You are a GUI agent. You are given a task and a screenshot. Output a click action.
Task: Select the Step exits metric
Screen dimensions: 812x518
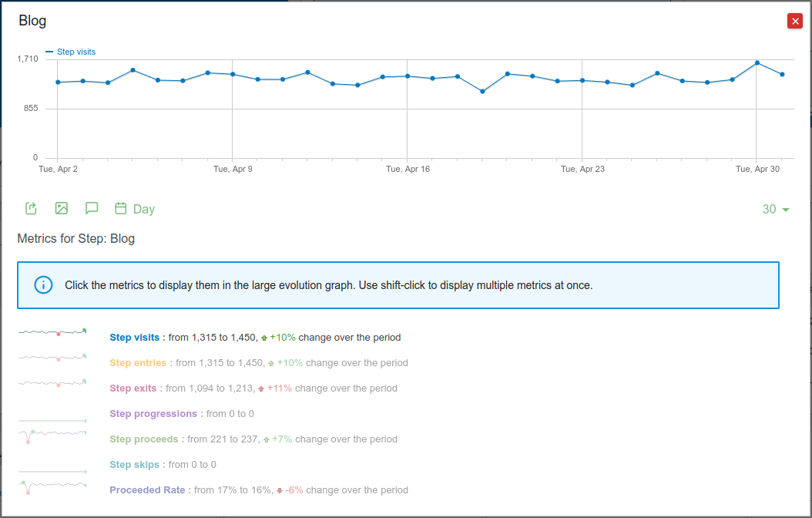pos(133,388)
